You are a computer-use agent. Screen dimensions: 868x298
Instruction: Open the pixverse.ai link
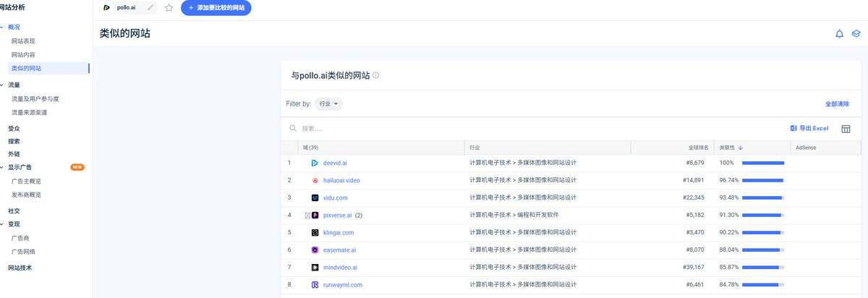point(338,215)
